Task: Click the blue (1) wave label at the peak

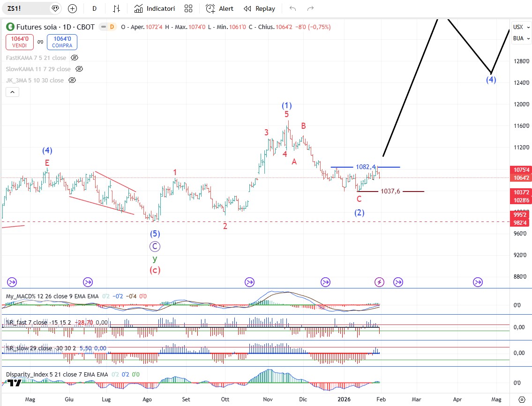Action: [x=287, y=105]
